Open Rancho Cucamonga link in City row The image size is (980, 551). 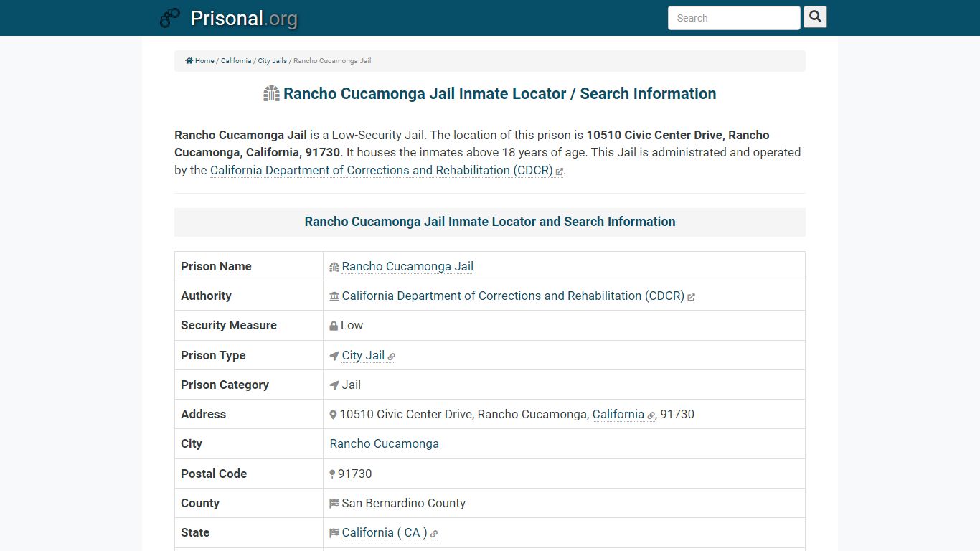[385, 443]
